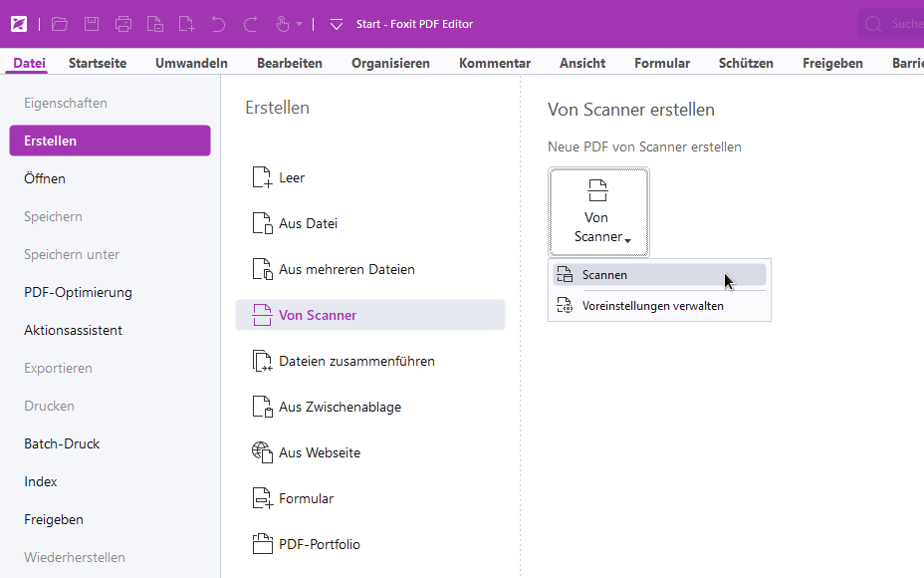Expand the hand tool dropdown arrow
This screenshot has width=924, height=578.
coord(299,24)
